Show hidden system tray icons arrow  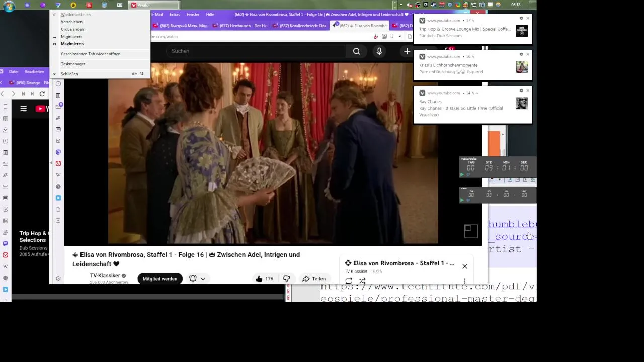[401, 5]
